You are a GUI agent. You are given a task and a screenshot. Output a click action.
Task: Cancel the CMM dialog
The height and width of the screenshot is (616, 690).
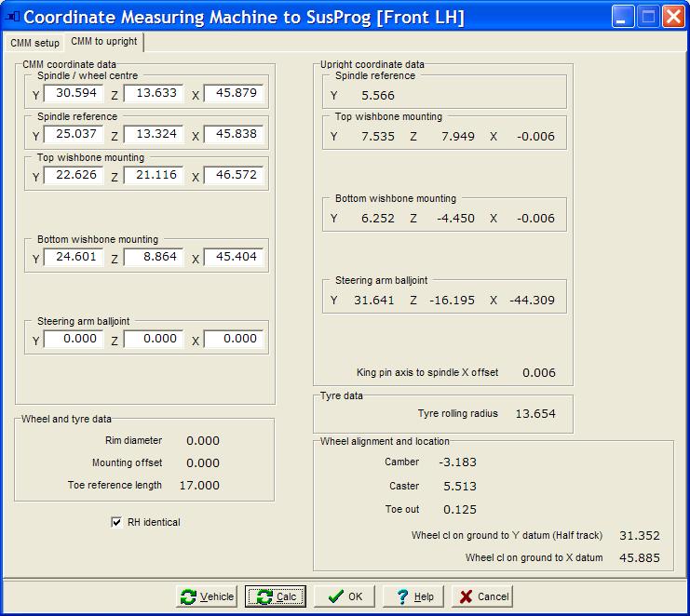[481, 596]
